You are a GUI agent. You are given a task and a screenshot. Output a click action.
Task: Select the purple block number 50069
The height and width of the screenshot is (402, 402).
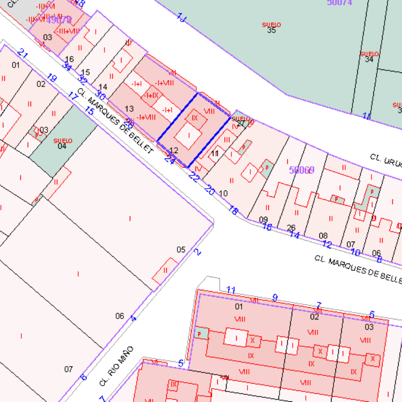[x=301, y=170]
